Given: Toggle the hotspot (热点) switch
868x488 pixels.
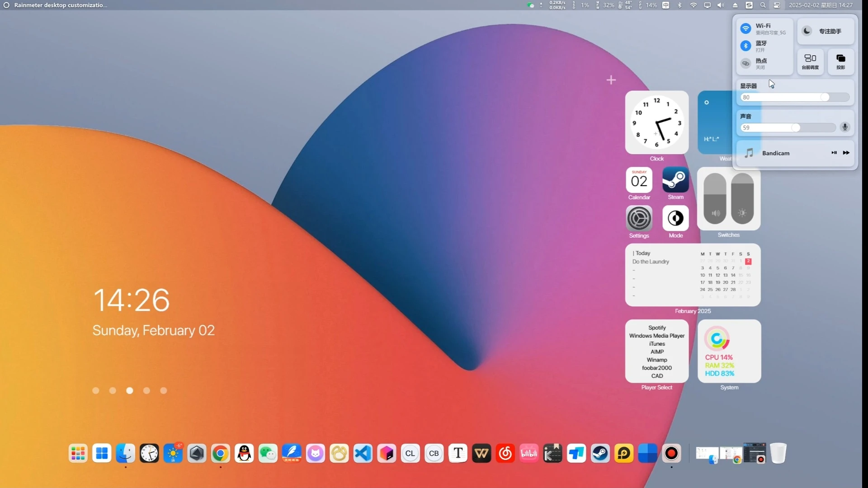Looking at the screenshot, I should point(745,63).
